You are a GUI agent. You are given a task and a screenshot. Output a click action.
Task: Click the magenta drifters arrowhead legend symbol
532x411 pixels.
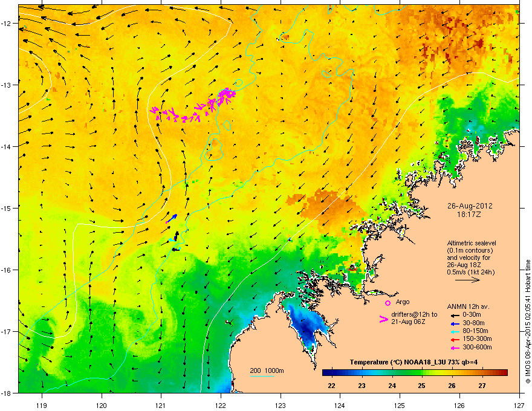pos(383,319)
